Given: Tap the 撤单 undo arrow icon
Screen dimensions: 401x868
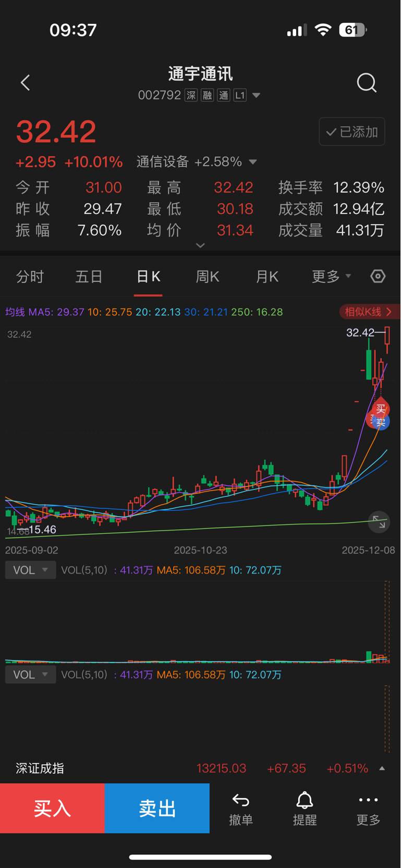Looking at the screenshot, I should (x=240, y=800).
